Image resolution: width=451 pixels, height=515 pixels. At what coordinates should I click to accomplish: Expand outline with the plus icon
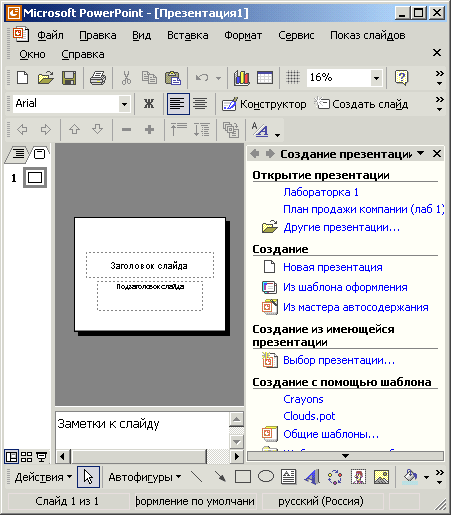point(149,129)
